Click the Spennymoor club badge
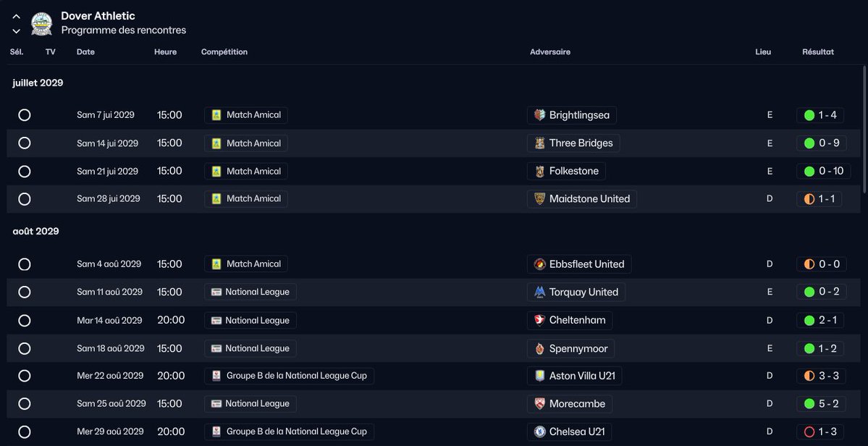 pos(540,348)
